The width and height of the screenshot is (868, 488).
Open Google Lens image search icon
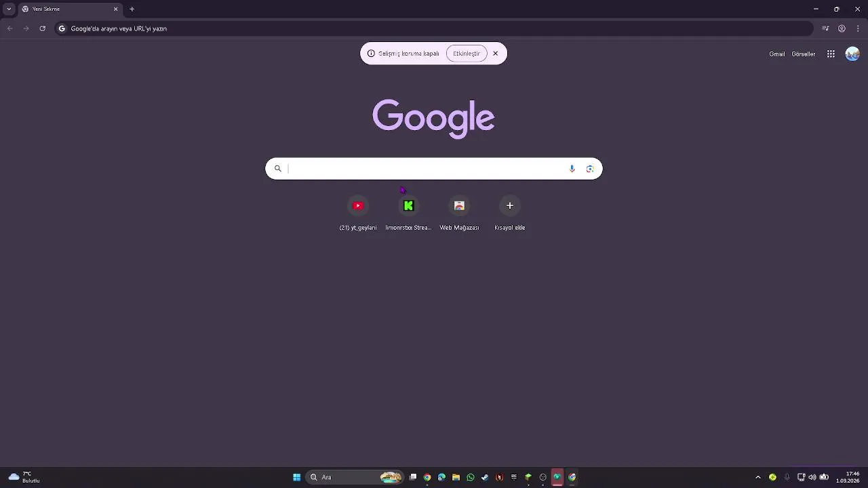click(590, 169)
